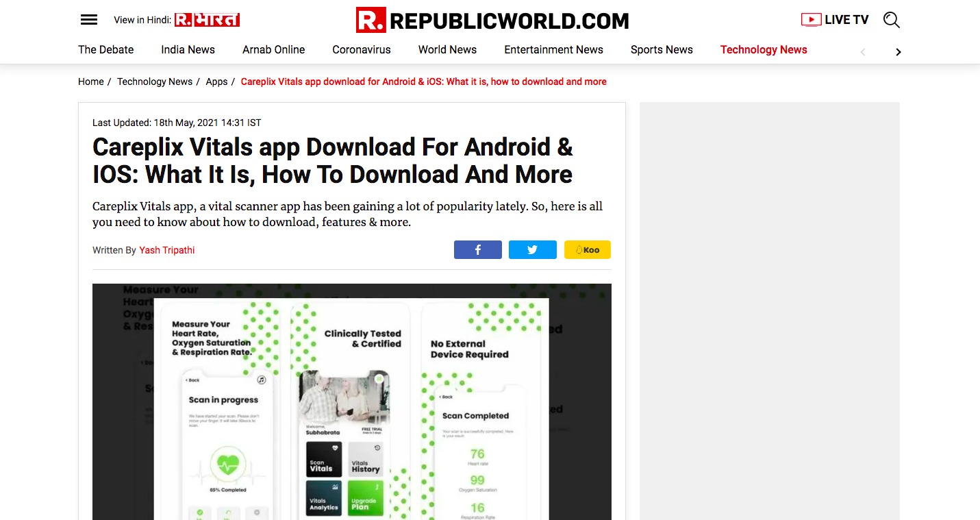Go to Apps breadcrumb
This screenshot has width=980, height=520.
click(216, 82)
